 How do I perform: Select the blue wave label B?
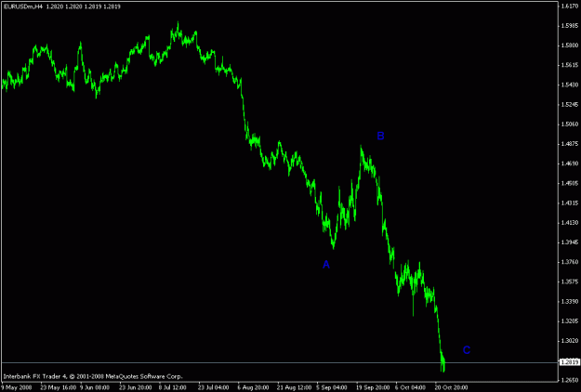pyautogui.click(x=380, y=136)
